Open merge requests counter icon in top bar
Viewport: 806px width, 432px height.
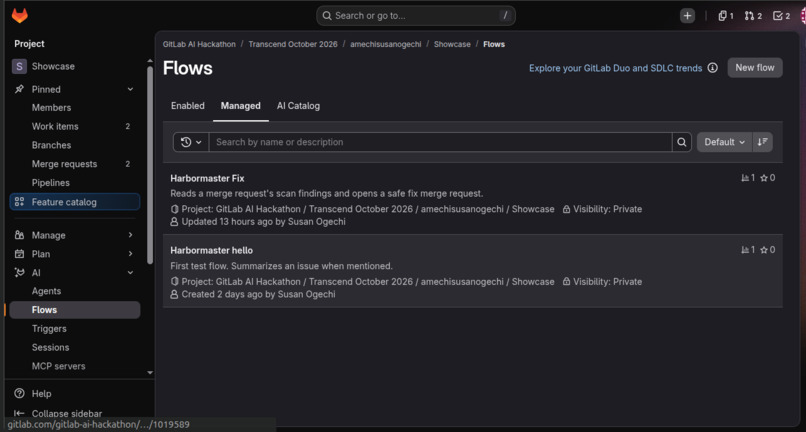pos(753,16)
